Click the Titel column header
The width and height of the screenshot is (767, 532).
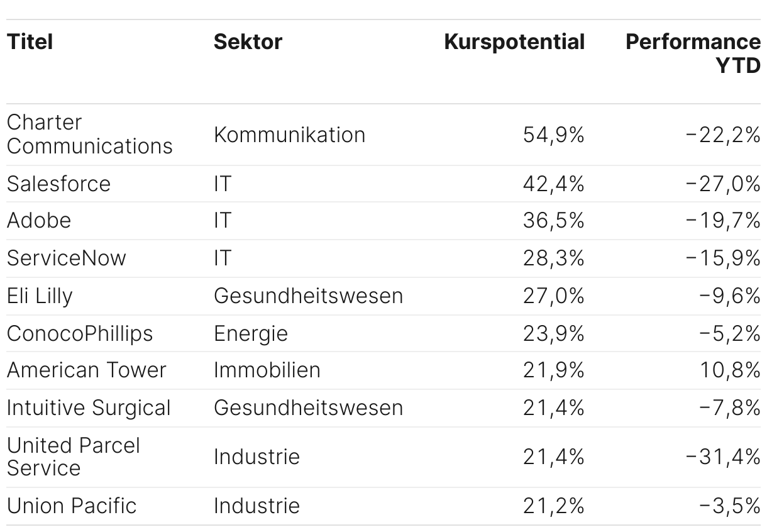[30, 42]
